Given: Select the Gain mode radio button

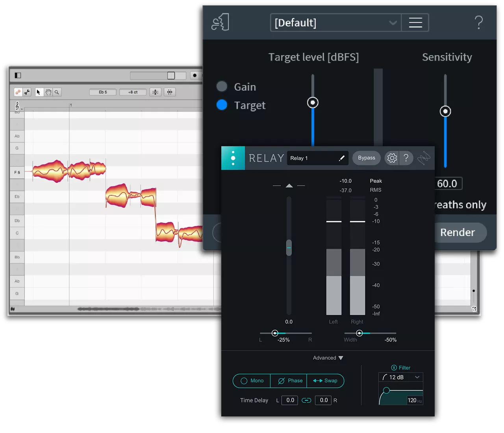Looking at the screenshot, I should pos(222,86).
